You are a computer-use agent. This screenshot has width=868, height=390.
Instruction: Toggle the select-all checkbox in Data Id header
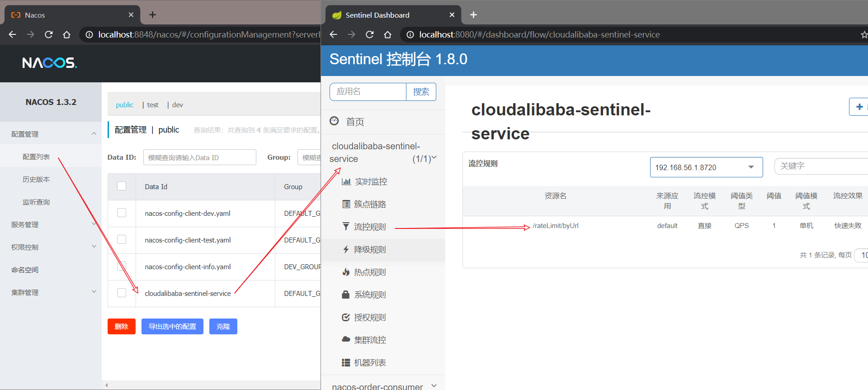[122, 186]
